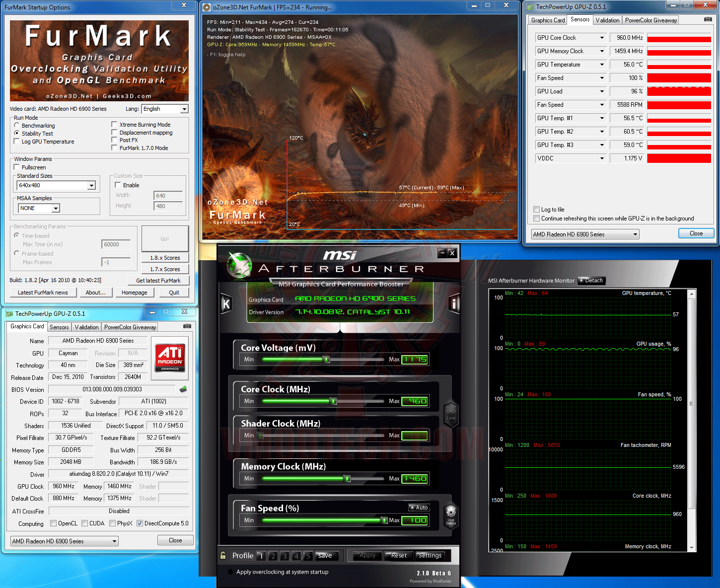
Task: Click the Fan Speed slider handle
Action: tap(384, 520)
